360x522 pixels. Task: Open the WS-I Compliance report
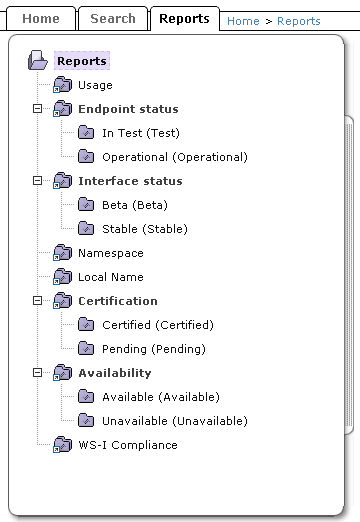coord(128,445)
